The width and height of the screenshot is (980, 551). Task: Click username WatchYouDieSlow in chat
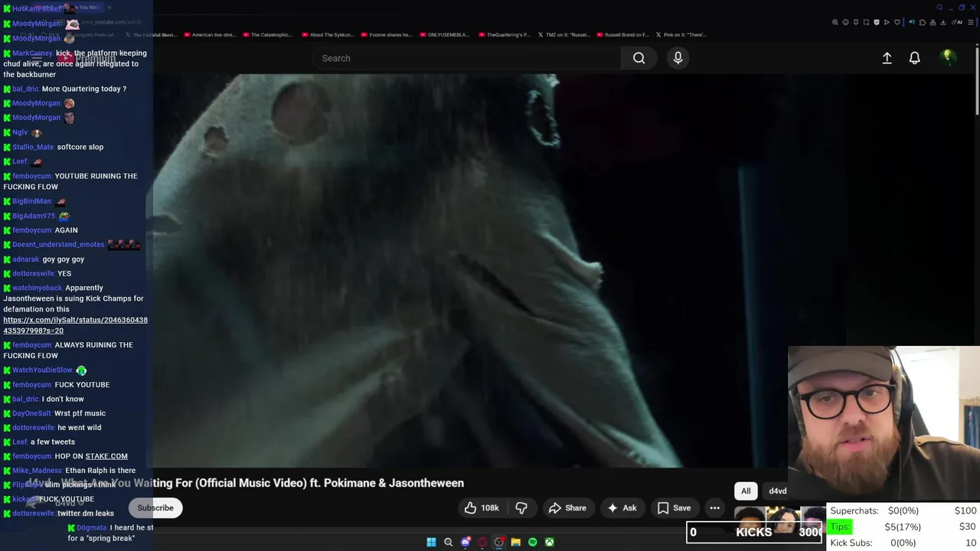(x=42, y=370)
